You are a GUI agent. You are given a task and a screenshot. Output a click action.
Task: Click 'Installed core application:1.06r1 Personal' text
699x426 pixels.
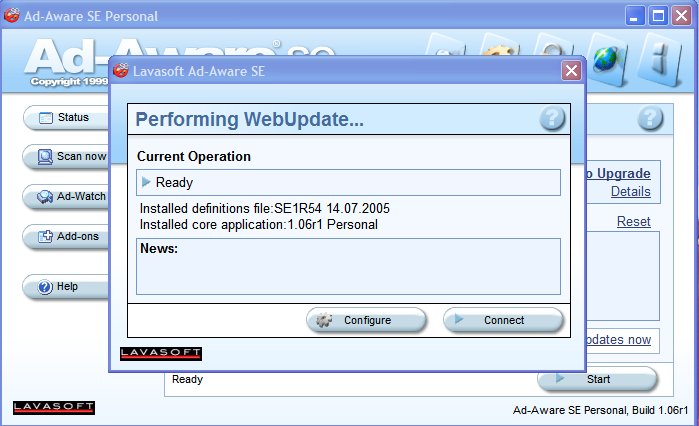(x=259, y=225)
